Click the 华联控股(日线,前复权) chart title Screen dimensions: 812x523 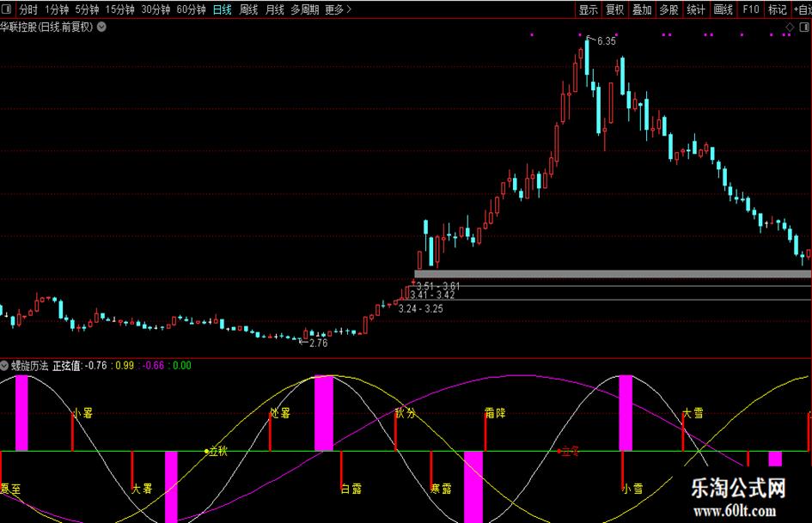coord(46,27)
